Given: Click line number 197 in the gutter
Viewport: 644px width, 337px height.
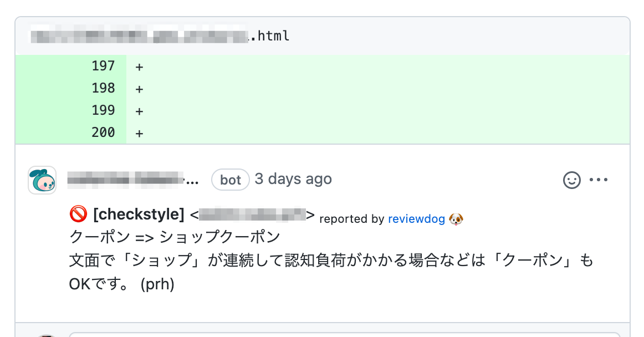Looking at the screenshot, I should (104, 66).
